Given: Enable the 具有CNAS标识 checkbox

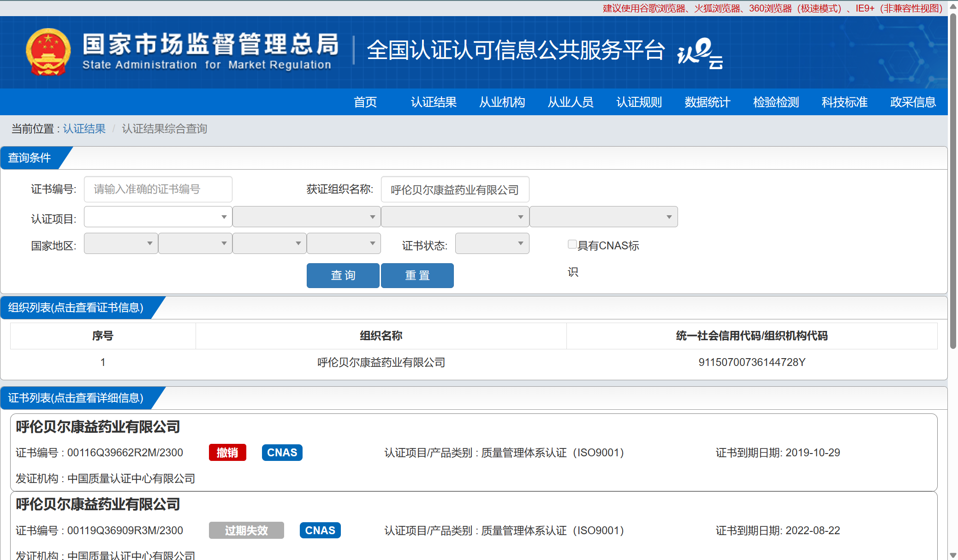Looking at the screenshot, I should point(572,244).
